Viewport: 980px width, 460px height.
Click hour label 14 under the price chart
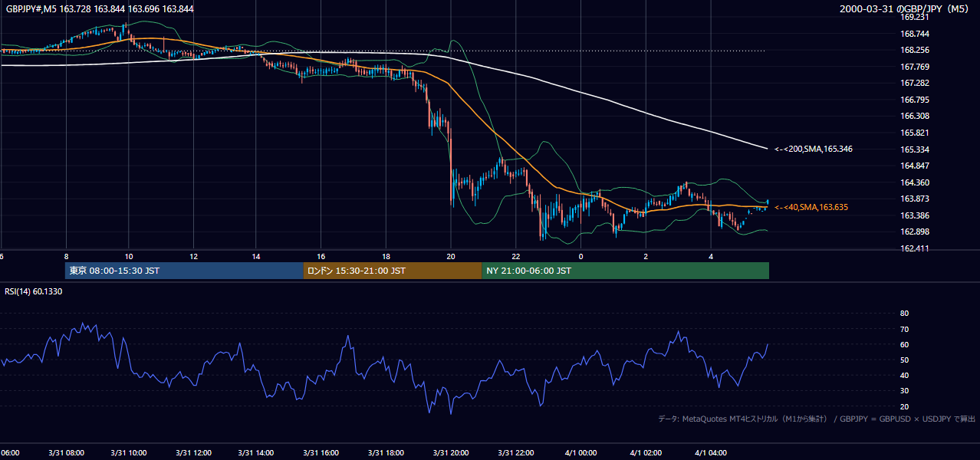coord(256,256)
